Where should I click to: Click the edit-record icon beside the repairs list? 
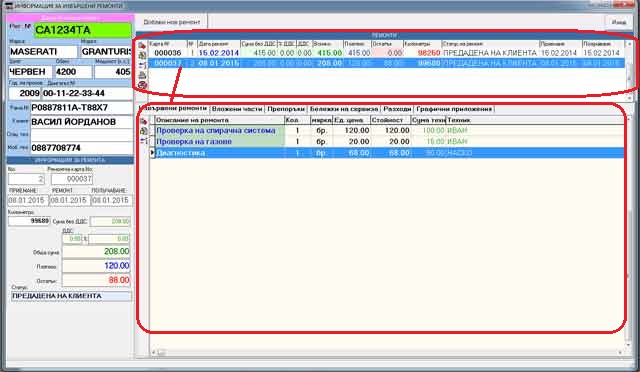pos(142,65)
